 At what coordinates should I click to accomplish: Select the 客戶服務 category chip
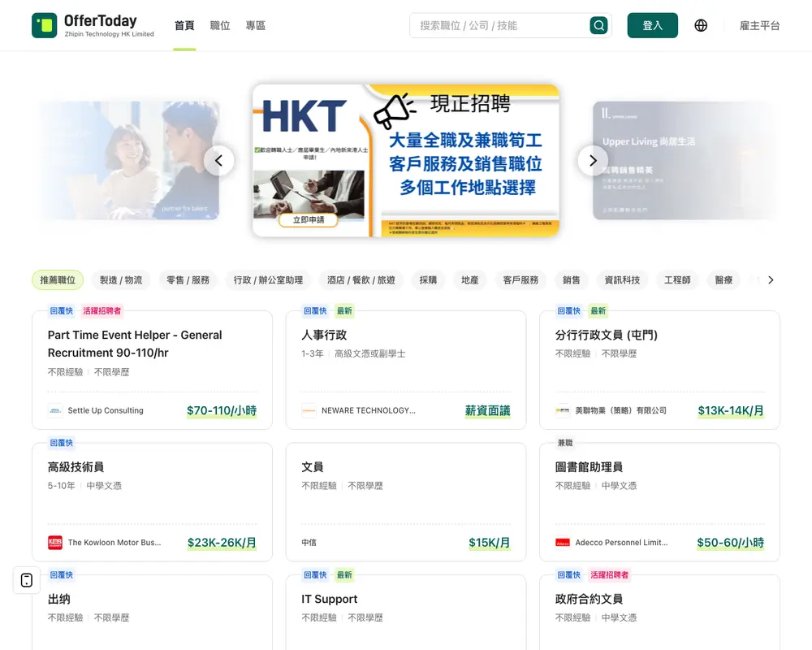(520, 279)
